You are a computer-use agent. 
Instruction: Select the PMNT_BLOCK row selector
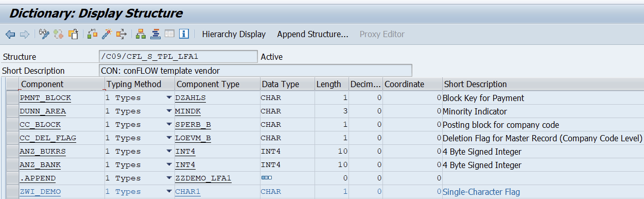(12, 98)
